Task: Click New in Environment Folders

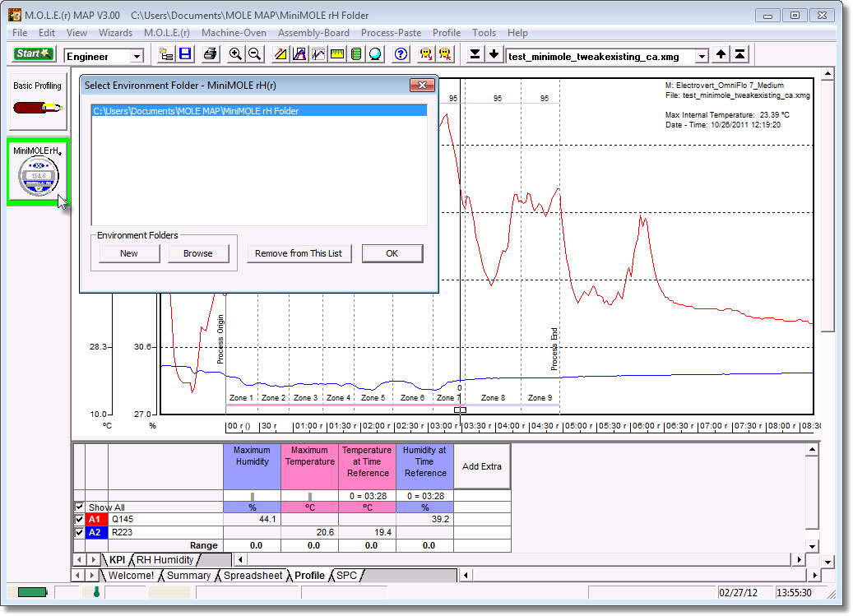Action: [x=129, y=253]
